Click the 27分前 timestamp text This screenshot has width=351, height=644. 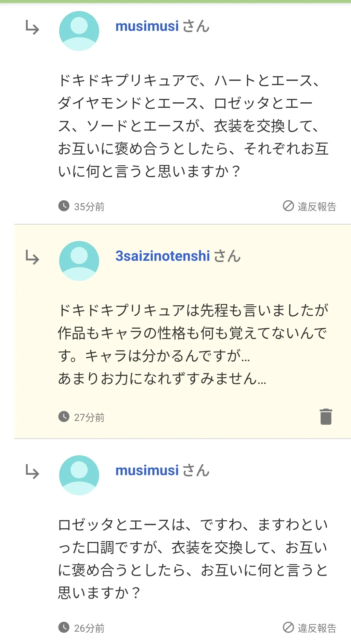89,418
